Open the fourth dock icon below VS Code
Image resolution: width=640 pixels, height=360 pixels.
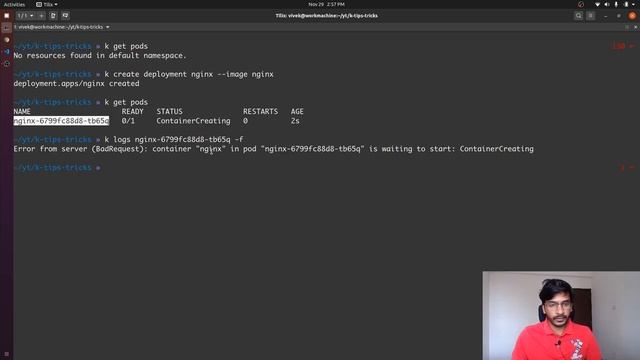click(7, 64)
